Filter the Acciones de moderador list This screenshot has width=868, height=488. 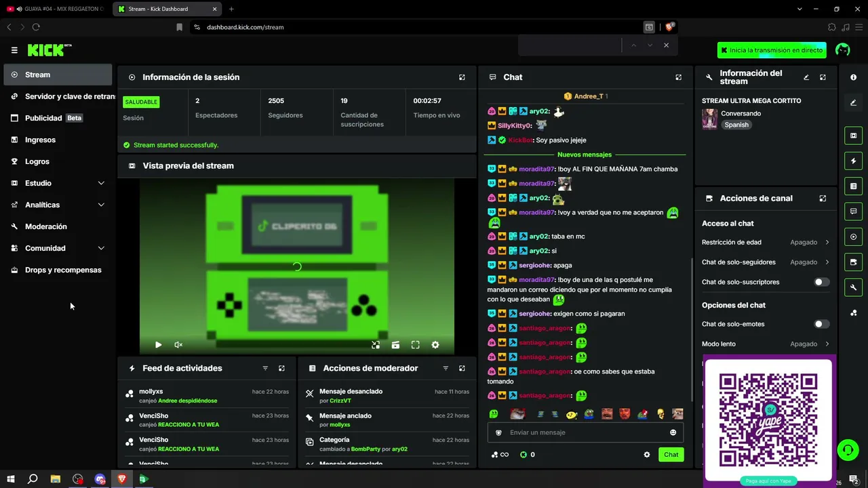pyautogui.click(x=446, y=368)
